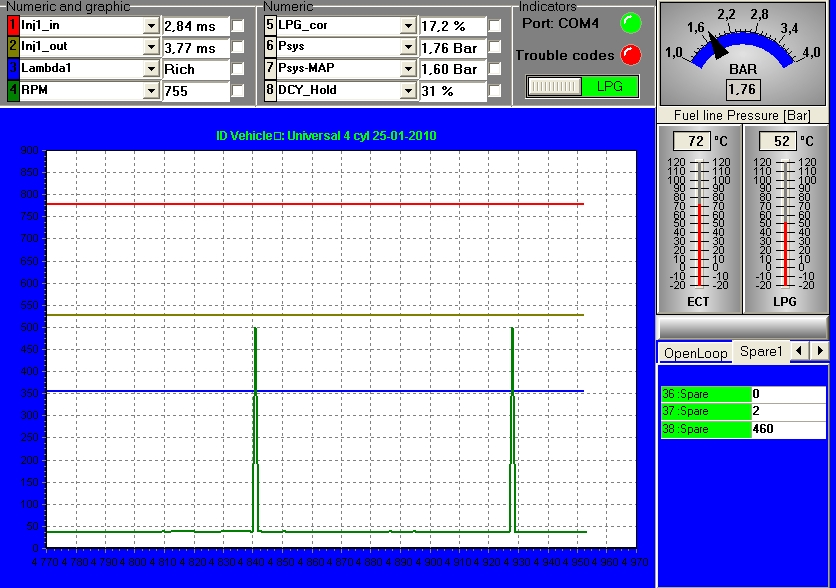The width and height of the screenshot is (836, 588).
Task: Click the green COM4 port indicator light
Action: click(629, 23)
